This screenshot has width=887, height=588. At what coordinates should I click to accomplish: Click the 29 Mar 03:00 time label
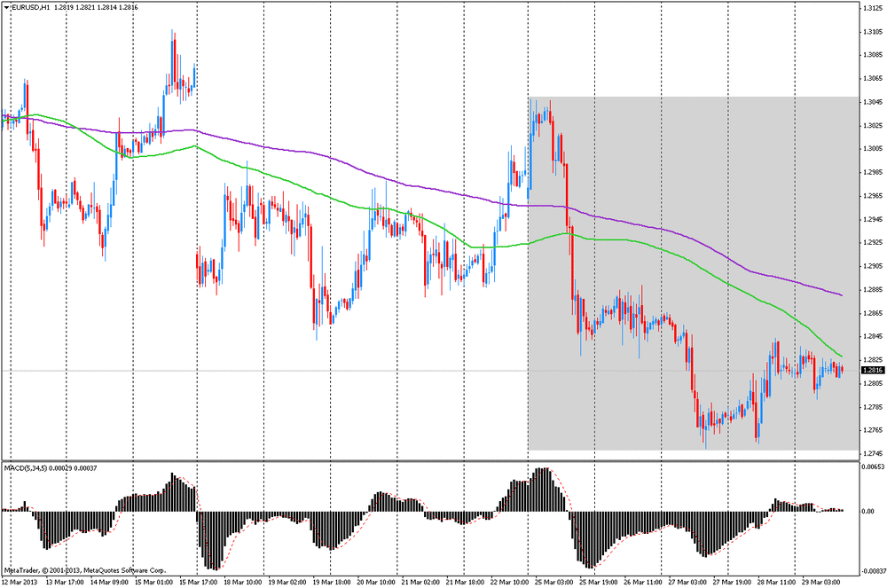point(820,582)
